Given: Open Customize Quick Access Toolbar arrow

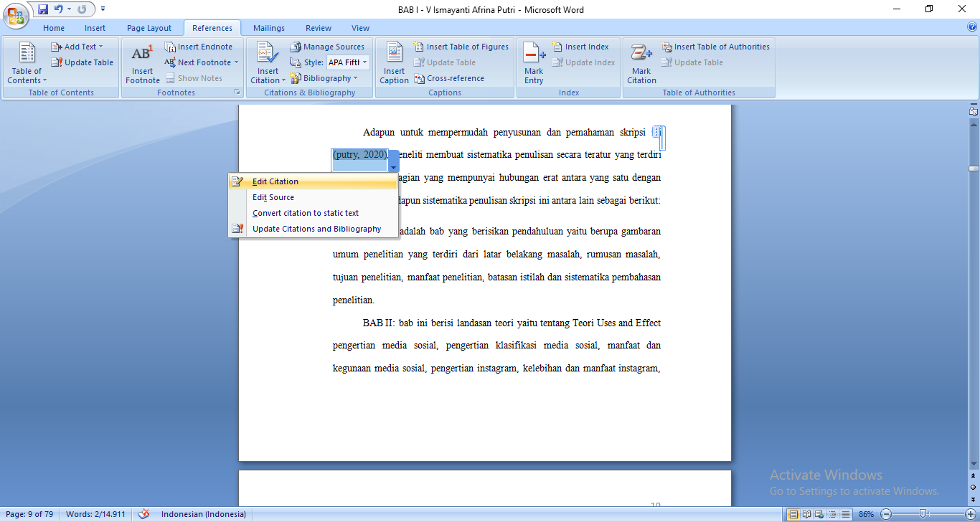Looking at the screenshot, I should [103, 9].
